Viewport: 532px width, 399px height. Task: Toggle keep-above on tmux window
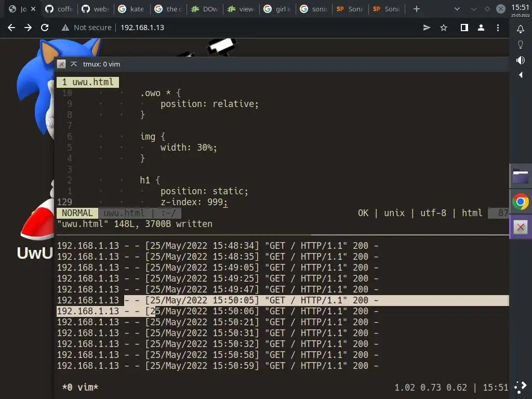tap(74, 64)
